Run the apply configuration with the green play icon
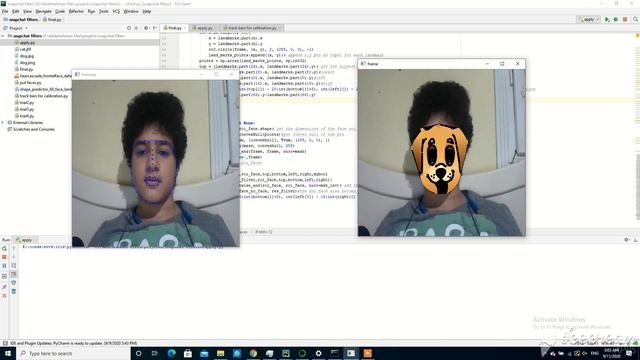Viewport: 640px width, 360px height. pyautogui.click(x=607, y=20)
